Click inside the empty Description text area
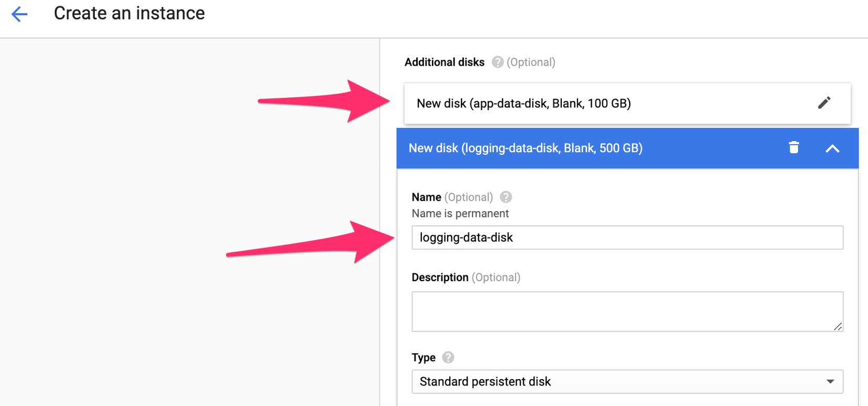This screenshot has width=868, height=406. click(x=627, y=311)
